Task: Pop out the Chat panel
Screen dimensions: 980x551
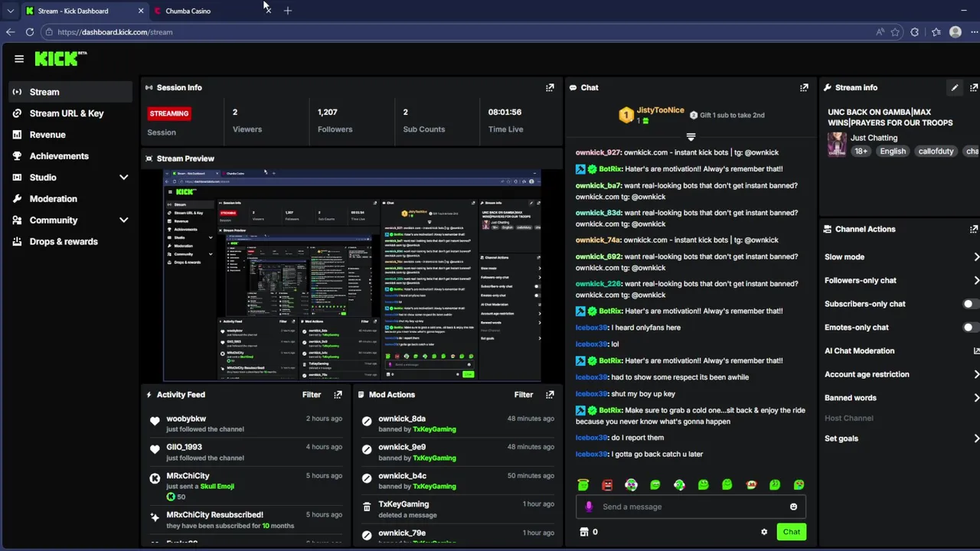Action: 804,87
